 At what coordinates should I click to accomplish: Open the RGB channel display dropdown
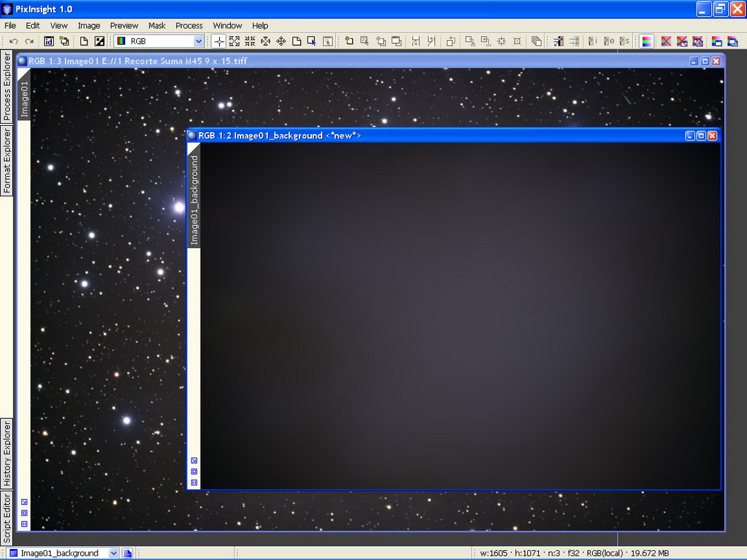(159, 41)
